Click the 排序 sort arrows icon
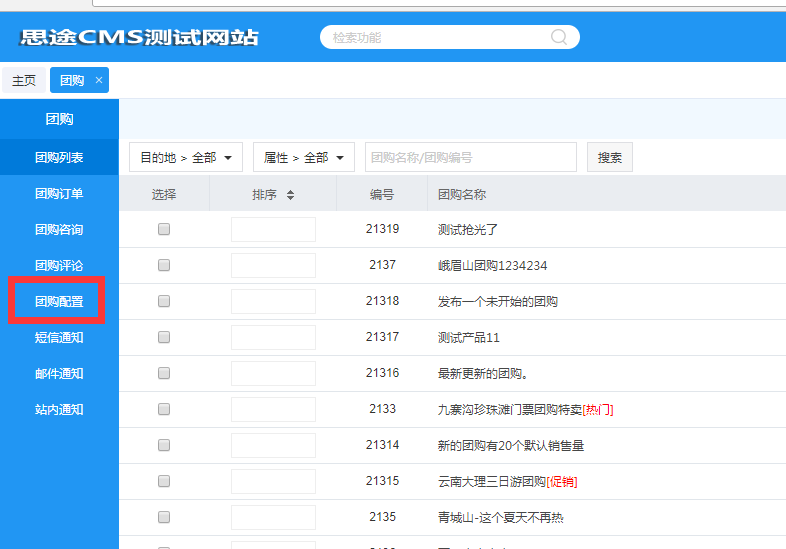 (290, 195)
